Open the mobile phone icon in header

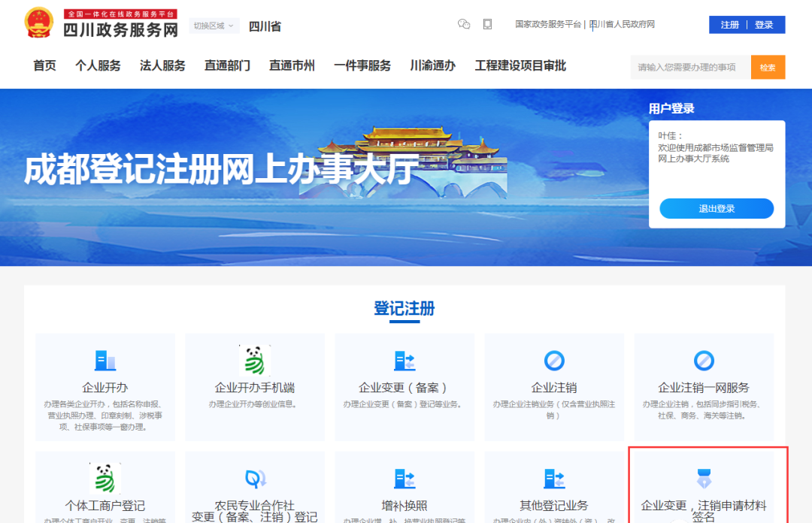pyautogui.click(x=487, y=24)
